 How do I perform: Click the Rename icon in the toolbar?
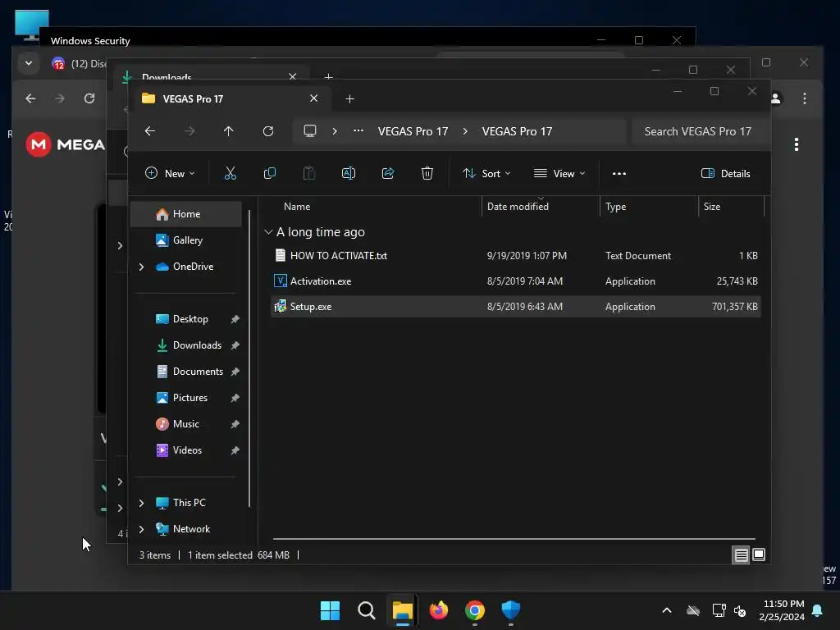[348, 173]
